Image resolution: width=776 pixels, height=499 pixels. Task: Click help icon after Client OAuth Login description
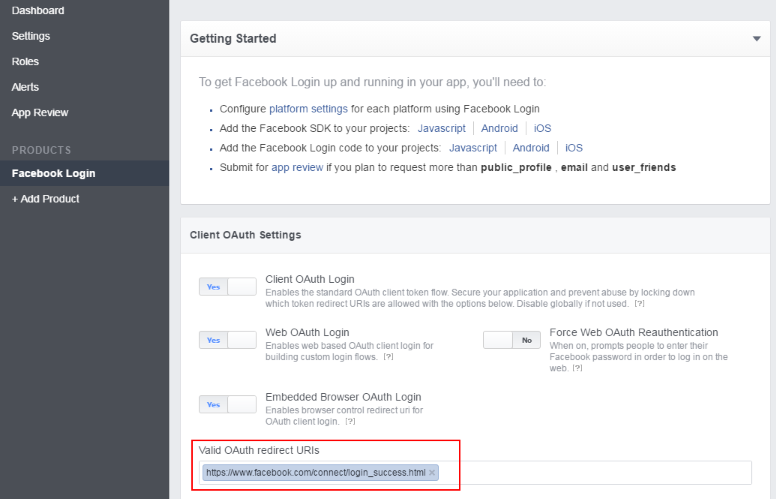[x=639, y=303]
